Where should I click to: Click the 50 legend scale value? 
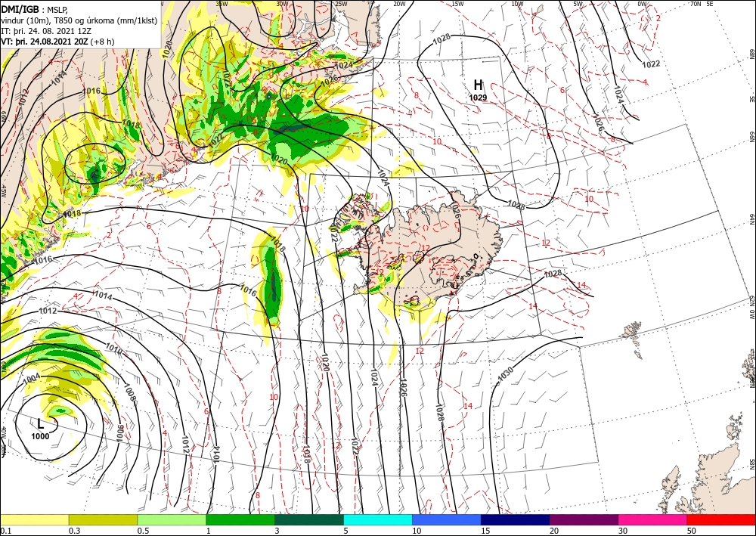691,531
